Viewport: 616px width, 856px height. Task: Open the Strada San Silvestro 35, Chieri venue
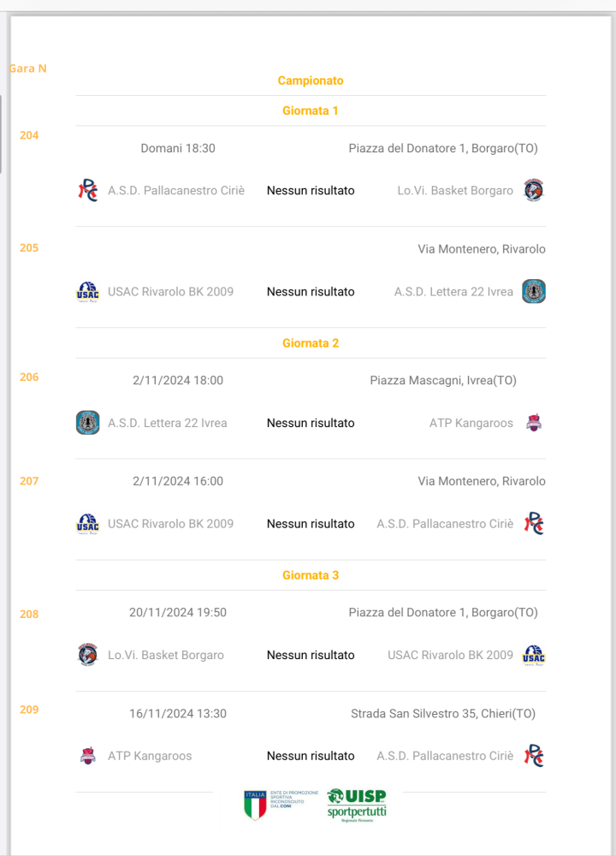pyautogui.click(x=443, y=713)
